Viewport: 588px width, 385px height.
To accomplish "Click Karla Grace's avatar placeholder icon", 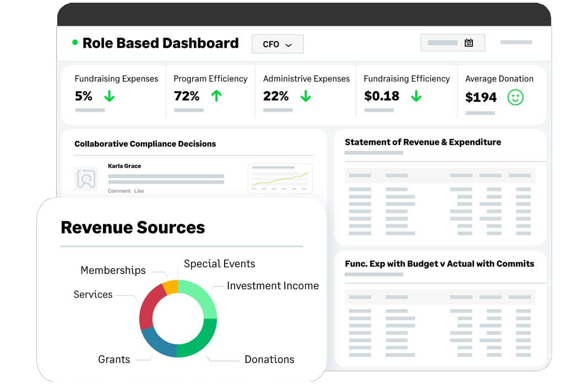I will (x=86, y=179).
